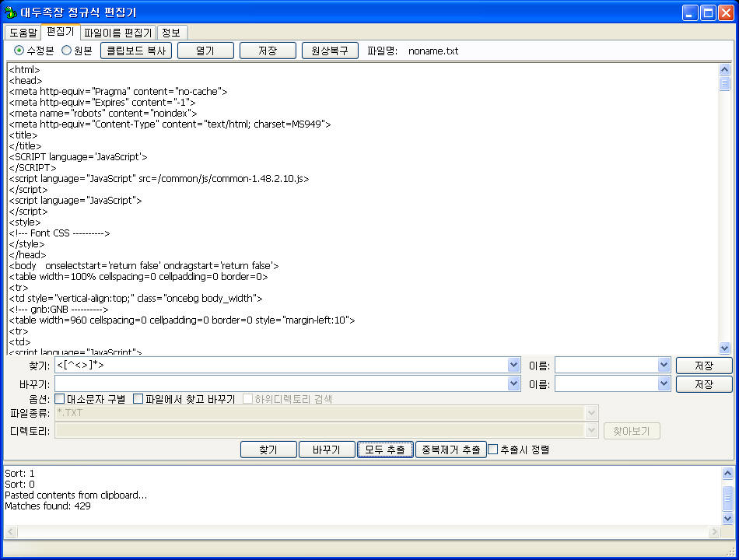739x560 pixels.
Task: Check the 추출시 정렬 option
Action: (x=493, y=450)
